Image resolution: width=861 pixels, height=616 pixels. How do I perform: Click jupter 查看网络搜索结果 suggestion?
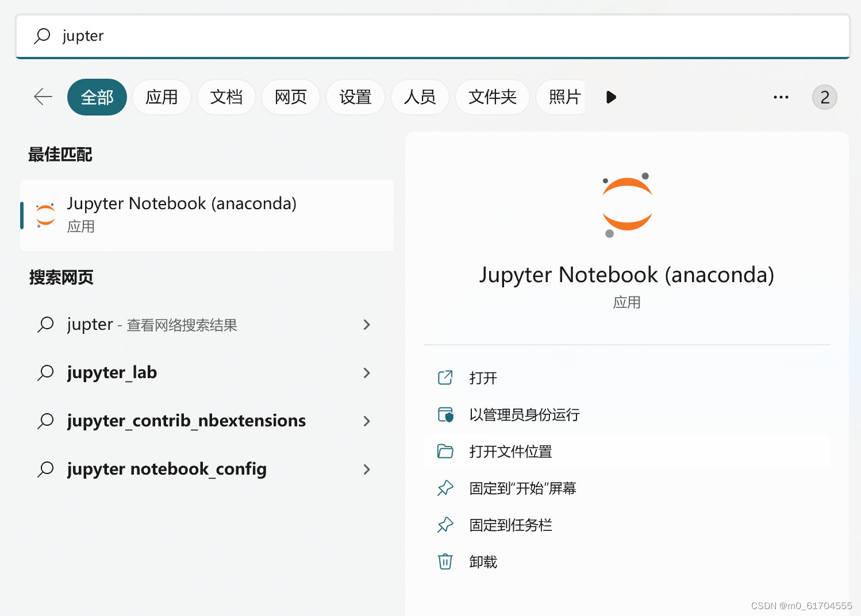[x=207, y=325]
